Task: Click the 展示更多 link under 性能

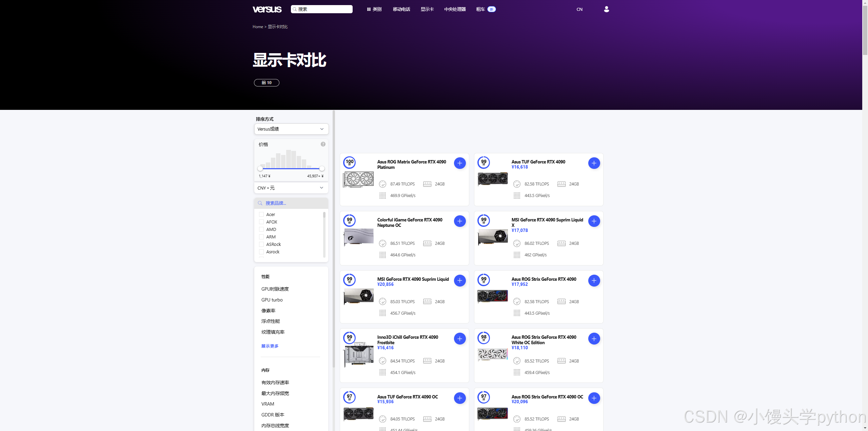Action: 270,346
